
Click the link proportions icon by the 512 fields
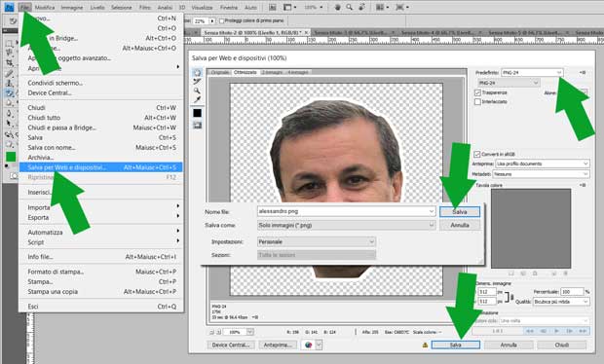click(x=510, y=297)
